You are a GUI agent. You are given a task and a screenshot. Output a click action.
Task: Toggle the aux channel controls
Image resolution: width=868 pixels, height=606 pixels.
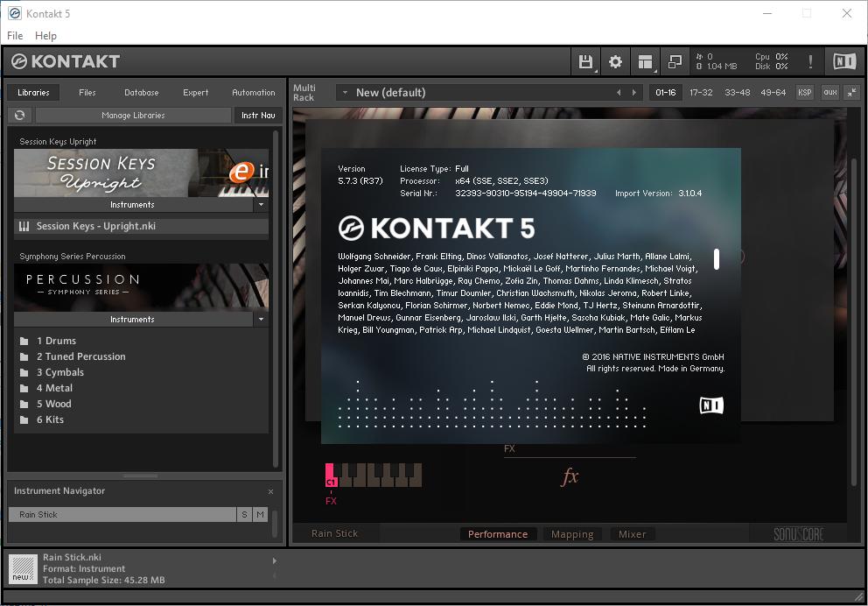829,93
